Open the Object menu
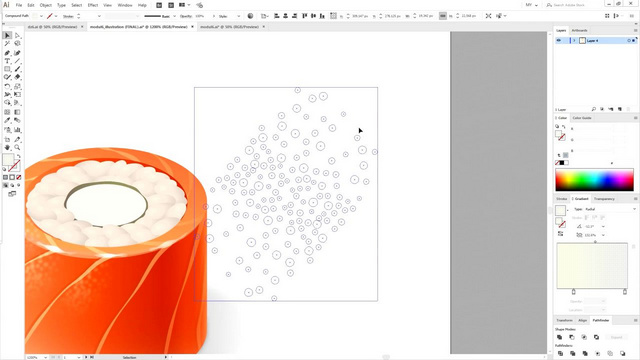Screen dimensions: 640x360 tap(46, 5)
